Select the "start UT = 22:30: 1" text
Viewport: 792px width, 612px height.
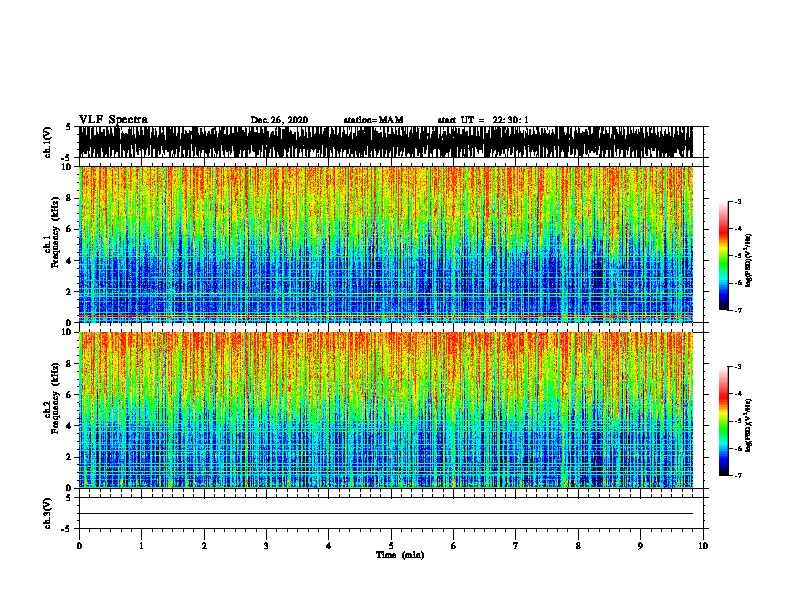pos(483,120)
